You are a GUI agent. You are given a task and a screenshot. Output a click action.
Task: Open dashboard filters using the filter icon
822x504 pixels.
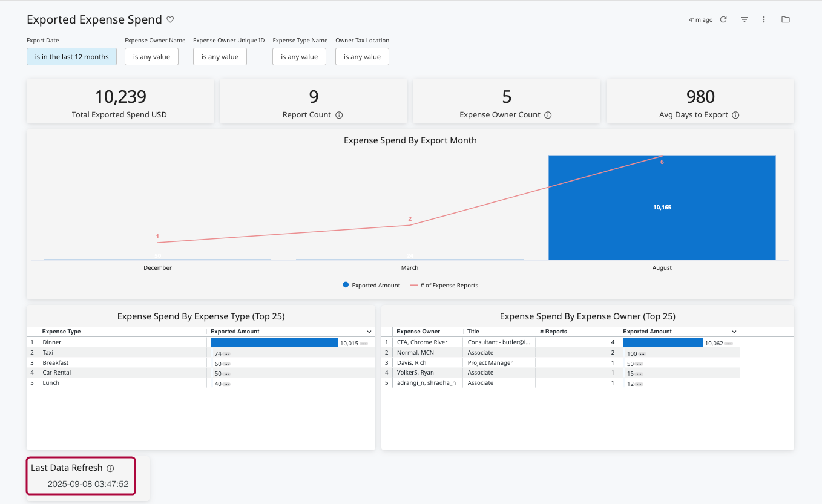744,19
